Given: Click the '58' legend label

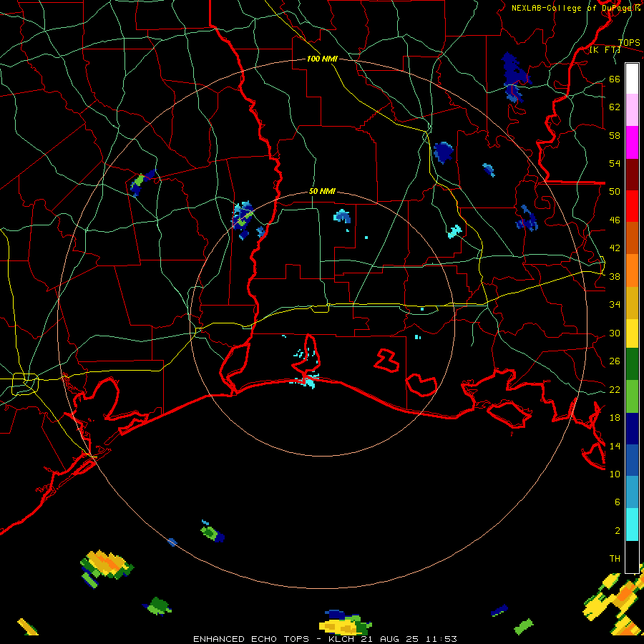Looking at the screenshot, I should [615, 135].
